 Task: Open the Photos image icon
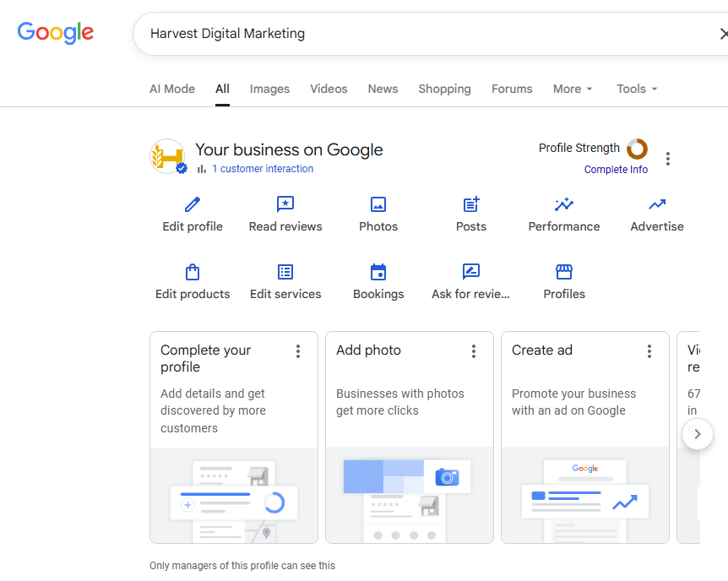[378, 204]
